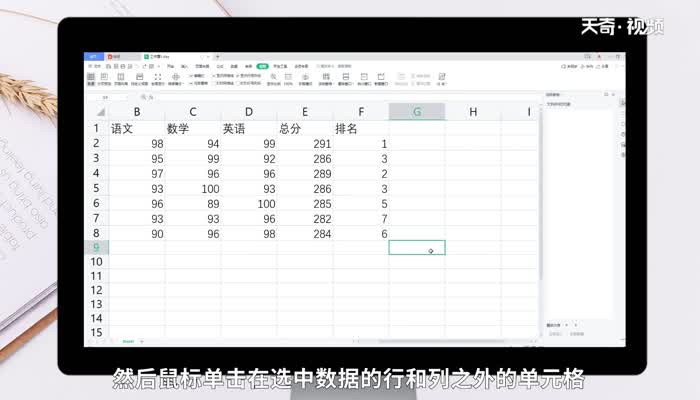Click the Save icon in quick access
Image resolution: width=700 pixels, height=400 pixels.
[108, 67]
